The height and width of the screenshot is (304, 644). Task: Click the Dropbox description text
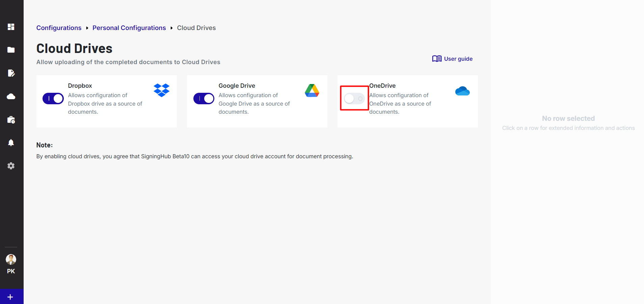[105, 104]
